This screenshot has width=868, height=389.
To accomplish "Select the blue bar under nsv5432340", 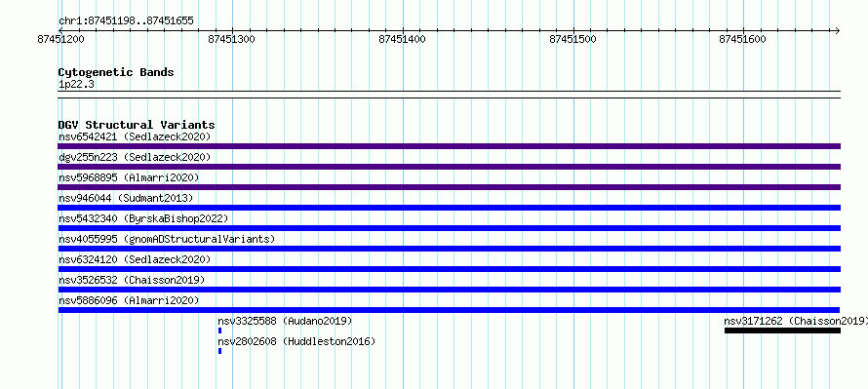I will click(x=449, y=228).
